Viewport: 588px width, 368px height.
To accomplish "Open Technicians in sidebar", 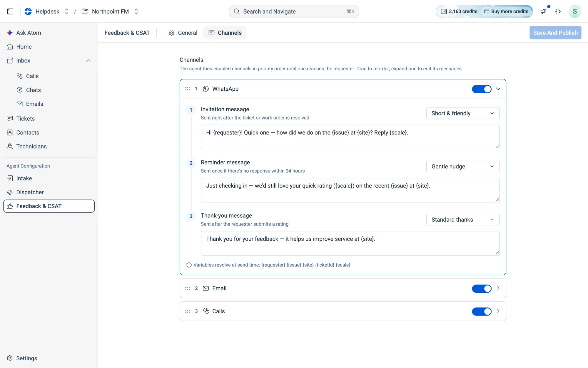I will pyautogui.click(x=49, y=146).
